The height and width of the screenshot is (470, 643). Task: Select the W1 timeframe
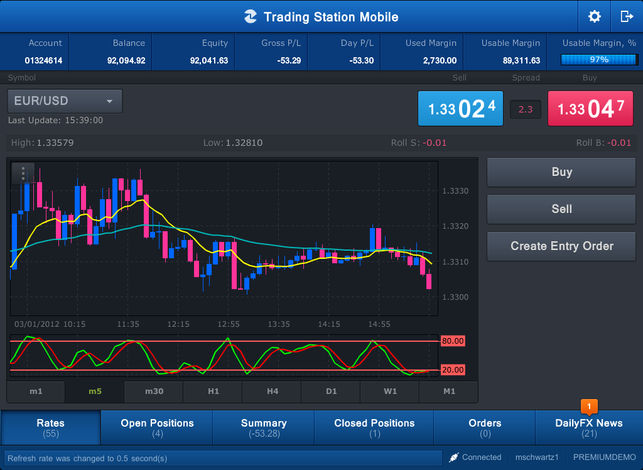390,391
